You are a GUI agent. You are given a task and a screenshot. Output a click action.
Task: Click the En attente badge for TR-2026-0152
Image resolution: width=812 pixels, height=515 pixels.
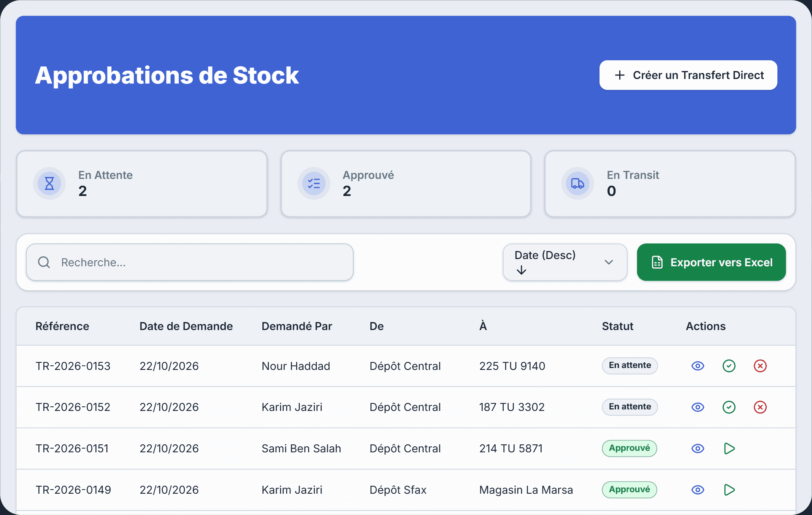click(630, 407)
